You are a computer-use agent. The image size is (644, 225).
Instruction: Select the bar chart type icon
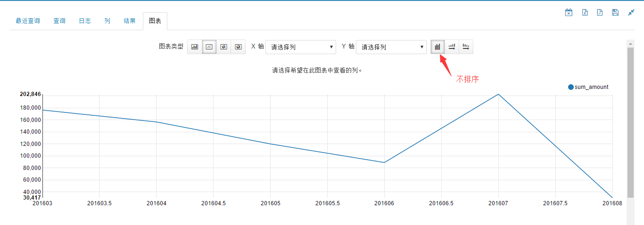click(x=195, y=47)
